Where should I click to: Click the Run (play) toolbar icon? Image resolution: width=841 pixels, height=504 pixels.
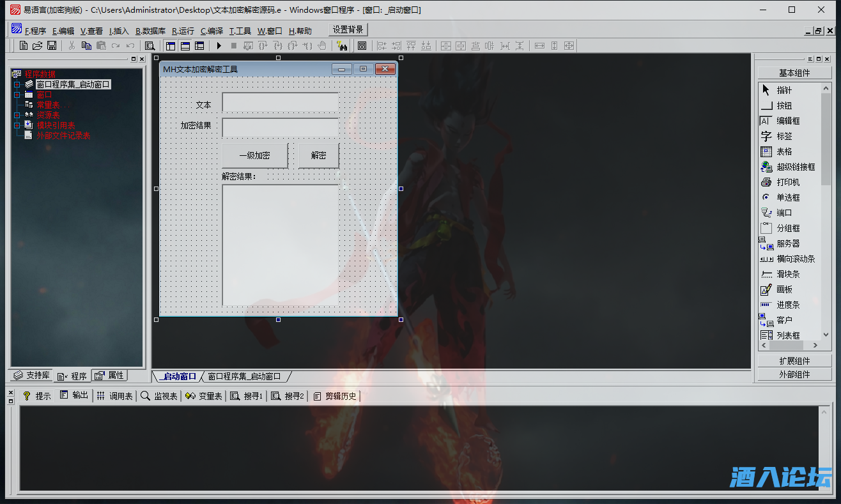(219, 45)
